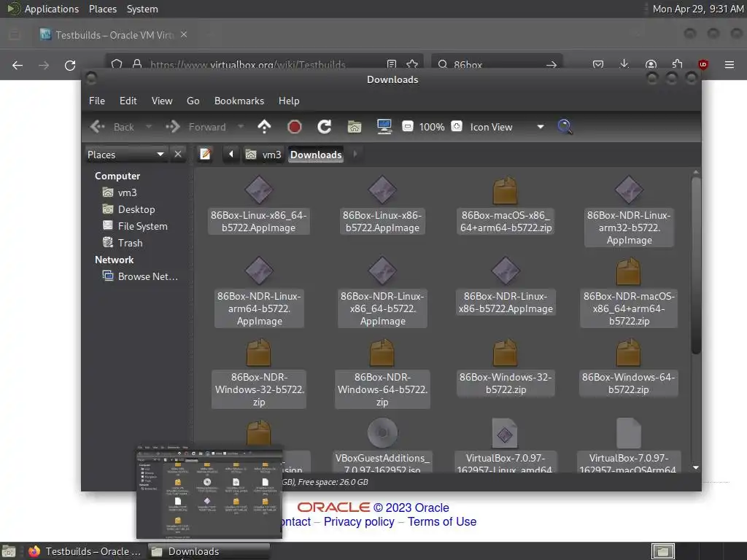The image size is (747, 560).
Task: Open Back history dropdown arrow
Action: (148, 127)
